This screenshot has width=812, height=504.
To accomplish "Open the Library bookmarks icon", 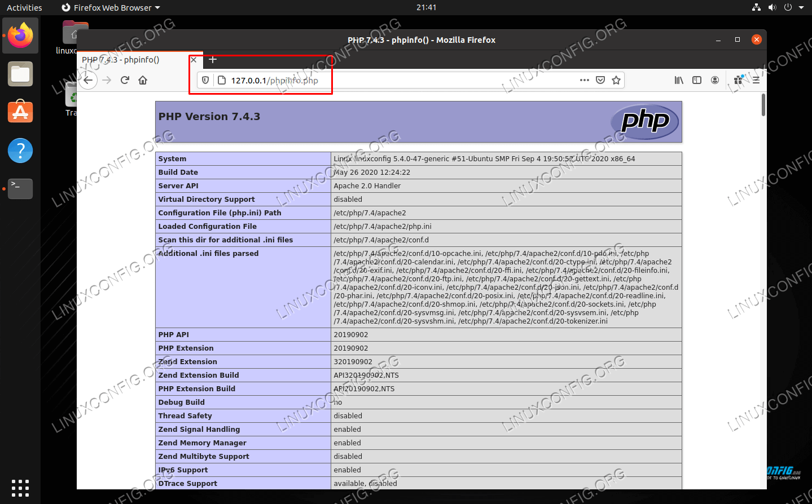I will [679, 80].
